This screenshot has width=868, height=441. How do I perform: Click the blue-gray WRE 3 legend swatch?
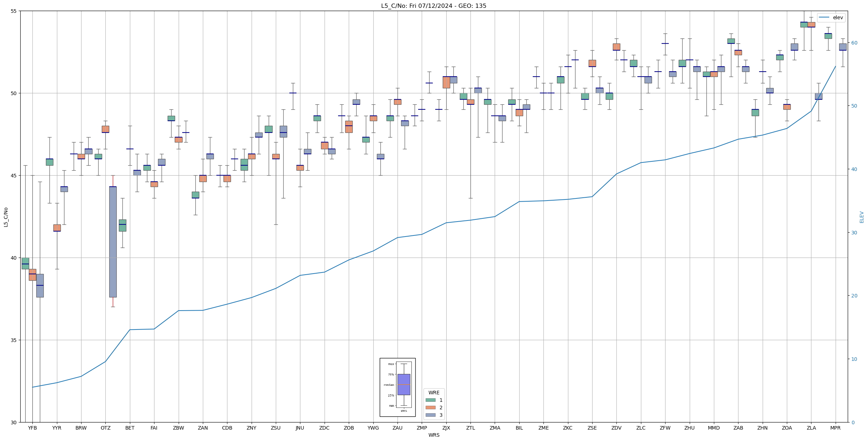tap(430, 415)
